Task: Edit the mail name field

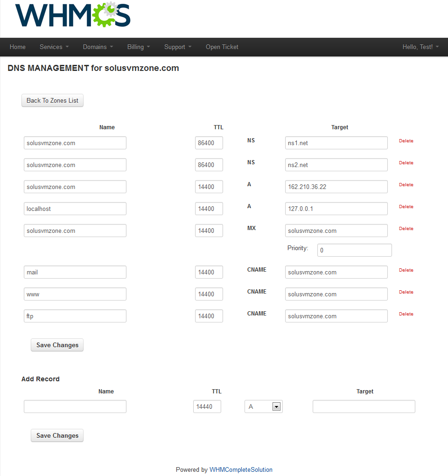Action: point(75,272)
